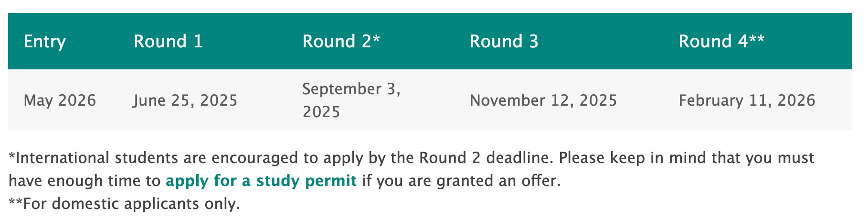The image size is (868, 220).
Task: Click the second-line 2025 in September cell
Action: 321,112
